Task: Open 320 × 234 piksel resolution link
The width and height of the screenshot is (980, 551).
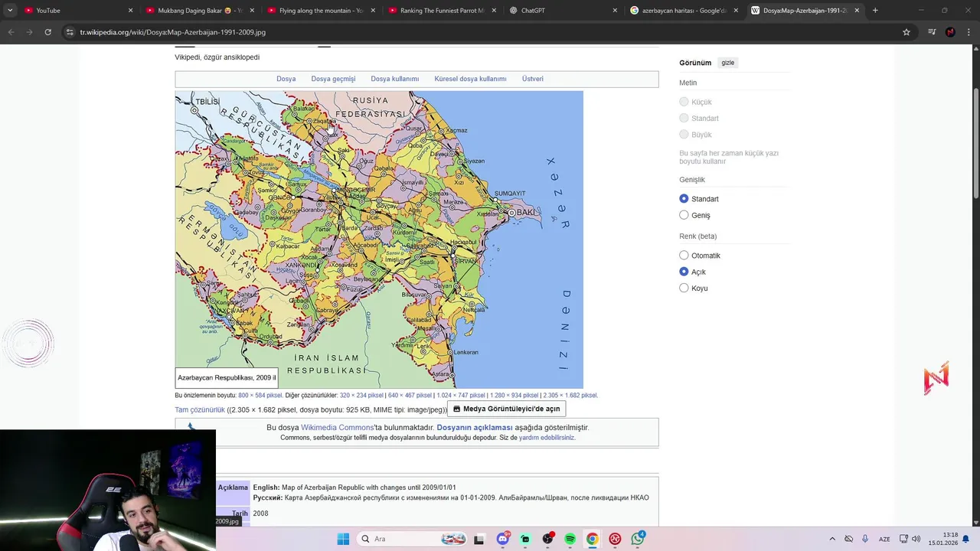Action: point(361,396)
